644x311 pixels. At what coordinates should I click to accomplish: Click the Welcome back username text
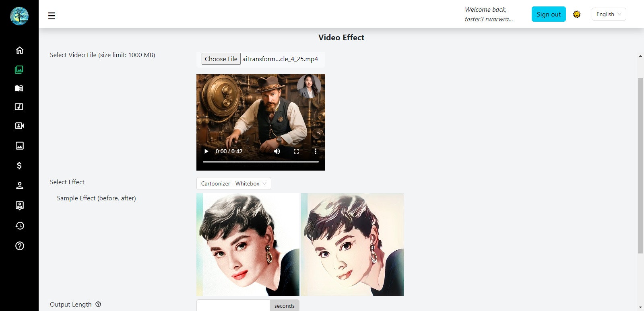click(489, 14)
